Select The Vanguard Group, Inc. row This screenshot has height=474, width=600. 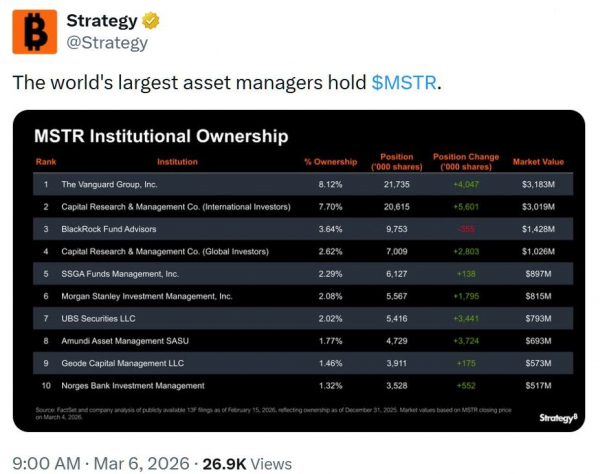coord(110,185)
